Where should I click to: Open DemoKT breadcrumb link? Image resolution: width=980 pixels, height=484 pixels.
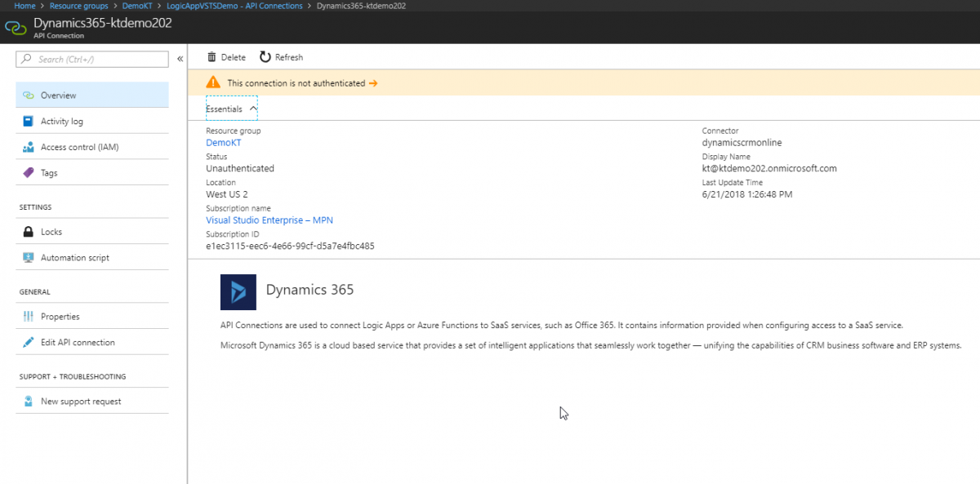coord(136,6)
